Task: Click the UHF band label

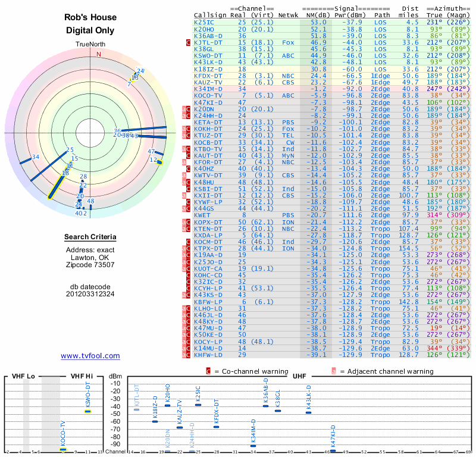Action: pos(299,376)
